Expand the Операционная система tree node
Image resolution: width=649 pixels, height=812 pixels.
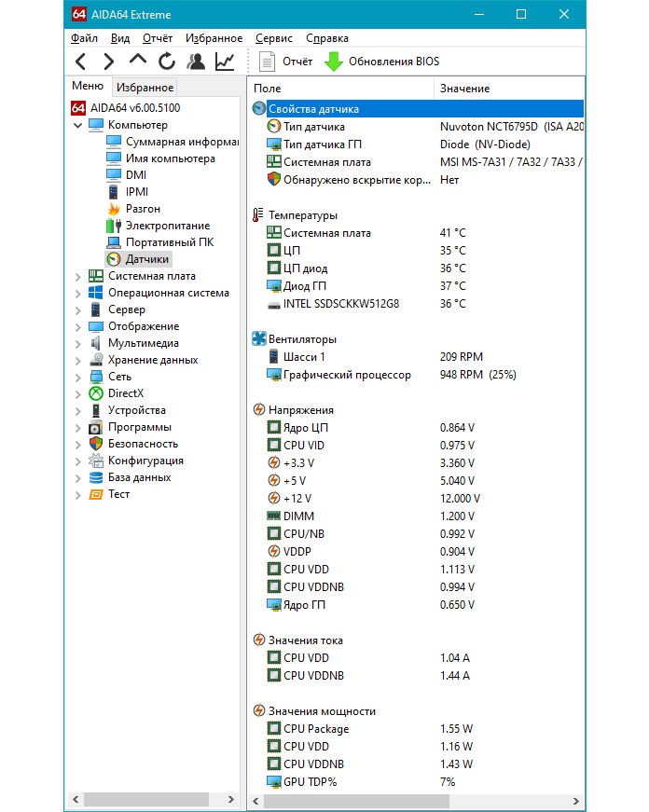click(77, 294)
